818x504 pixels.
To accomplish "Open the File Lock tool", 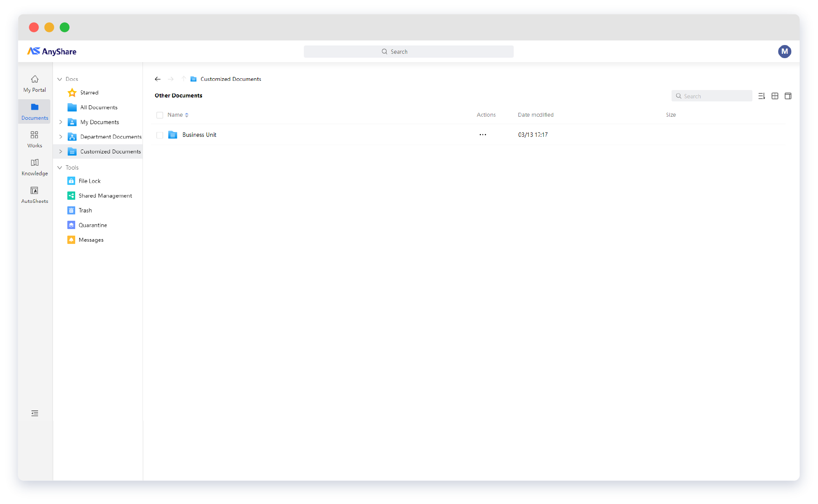I will [x=90, y=181].
